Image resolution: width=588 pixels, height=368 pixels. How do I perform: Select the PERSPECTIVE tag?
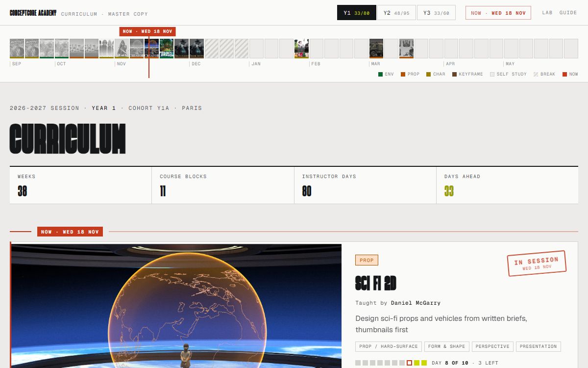(x=492, y=346)
